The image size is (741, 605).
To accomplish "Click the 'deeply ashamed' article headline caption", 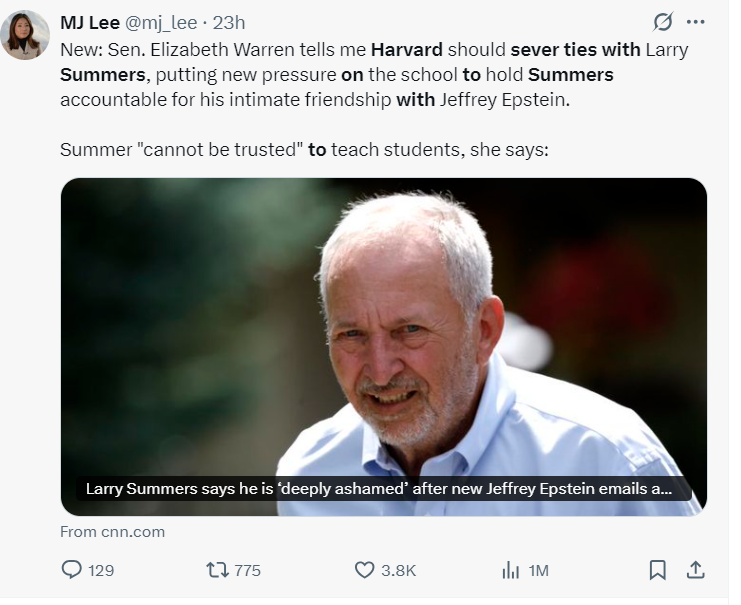I will coord(379,488).
